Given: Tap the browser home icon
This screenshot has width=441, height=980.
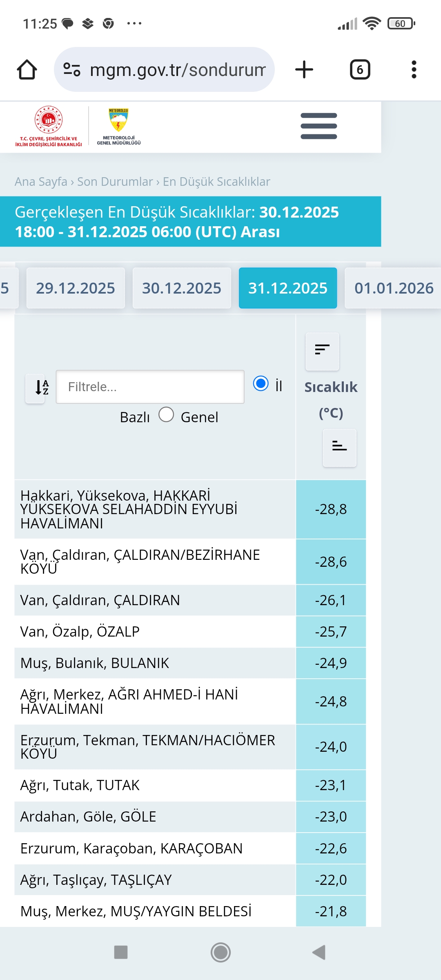Looking at the screenshot, I should 27,69.
